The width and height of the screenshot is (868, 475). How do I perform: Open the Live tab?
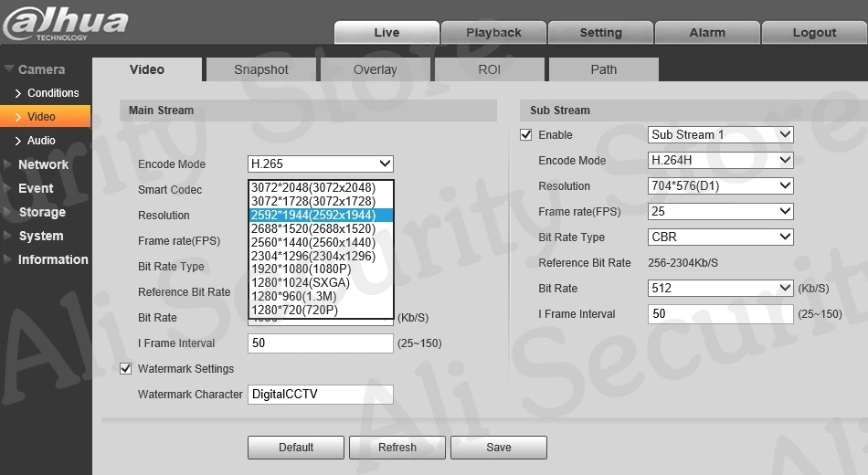click(x=386, y=33)
